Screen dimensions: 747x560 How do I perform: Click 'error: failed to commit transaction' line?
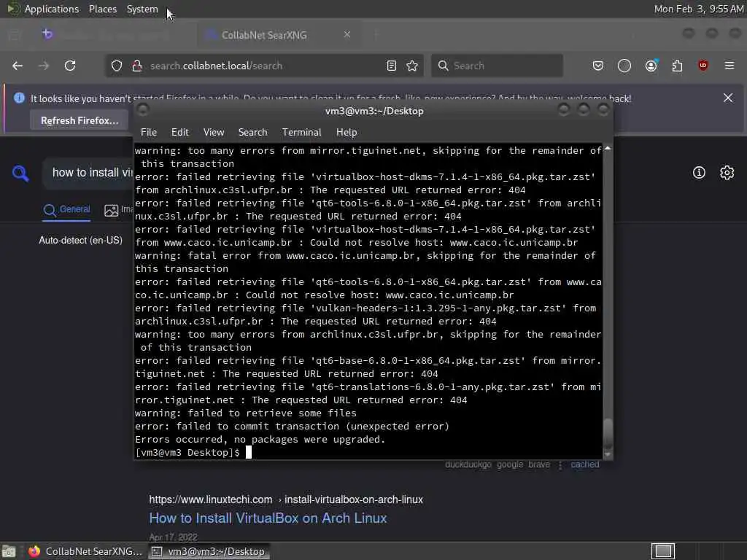292,426
